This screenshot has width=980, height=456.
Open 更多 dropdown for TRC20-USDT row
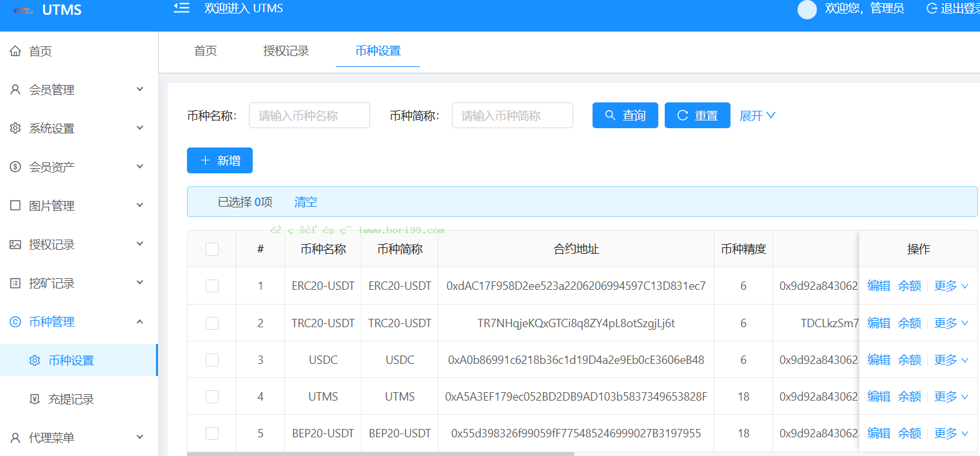tap(952, 323)
